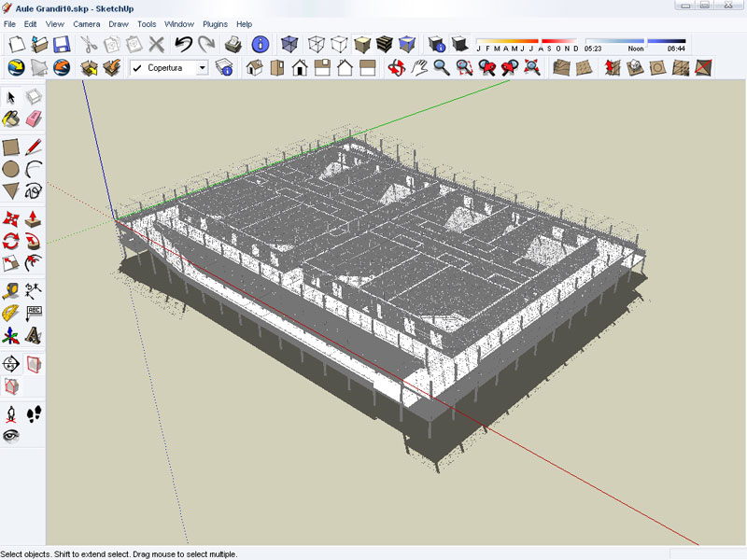
Task: Select the Orbit camera tool
Action: pos(396,67)
